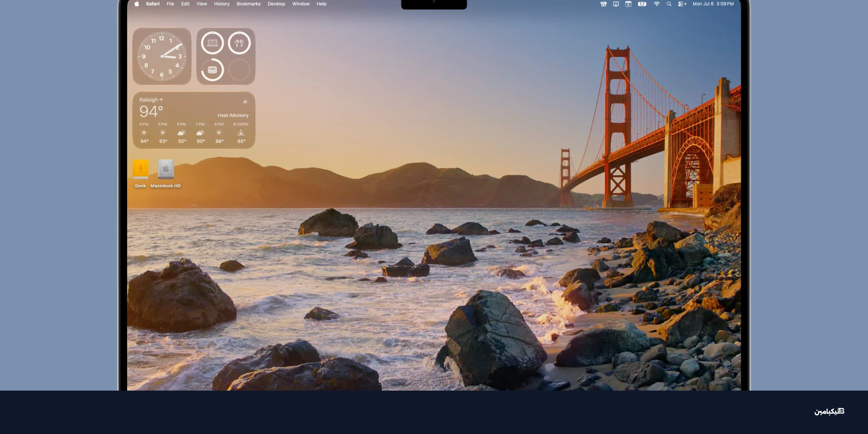The height and width of the screenshot is (434, 868).
Task: Select the Macintosh HD drive icon
Action: [166, 169]
